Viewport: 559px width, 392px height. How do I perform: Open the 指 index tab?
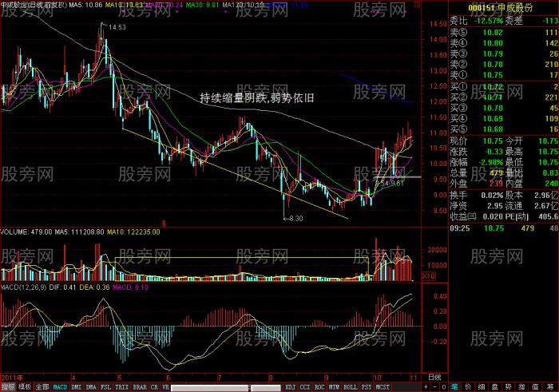[522, 387]
